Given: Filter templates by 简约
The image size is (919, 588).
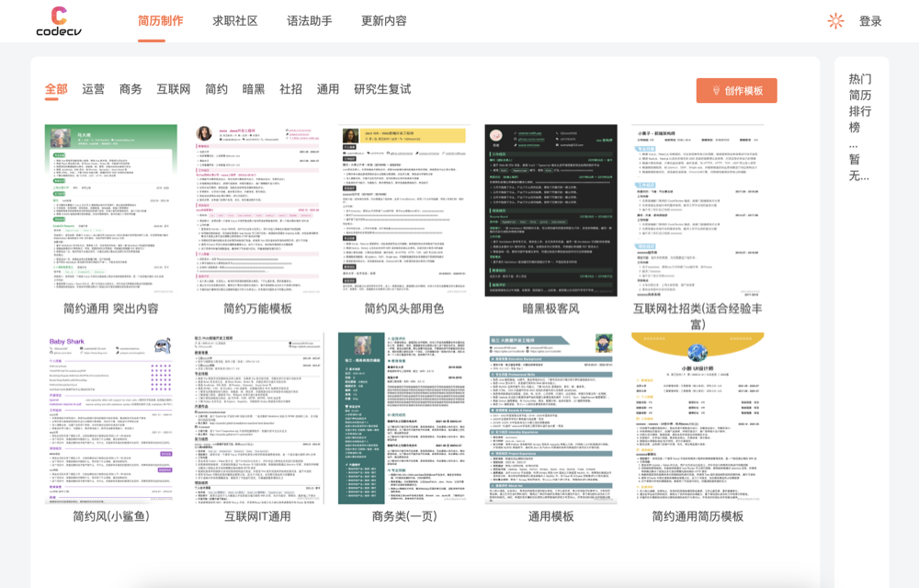Looking at the screenshot, I should [x=216, y=89].
